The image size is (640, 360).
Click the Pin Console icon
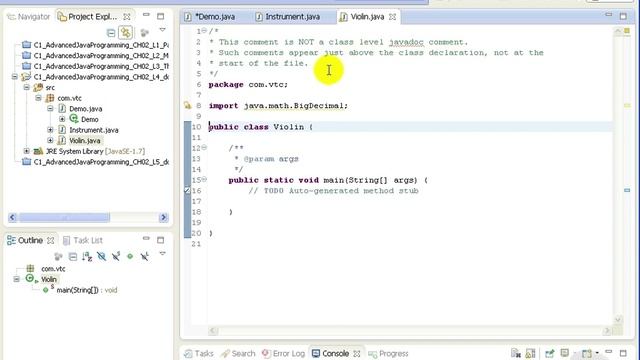tap(550, 353)
